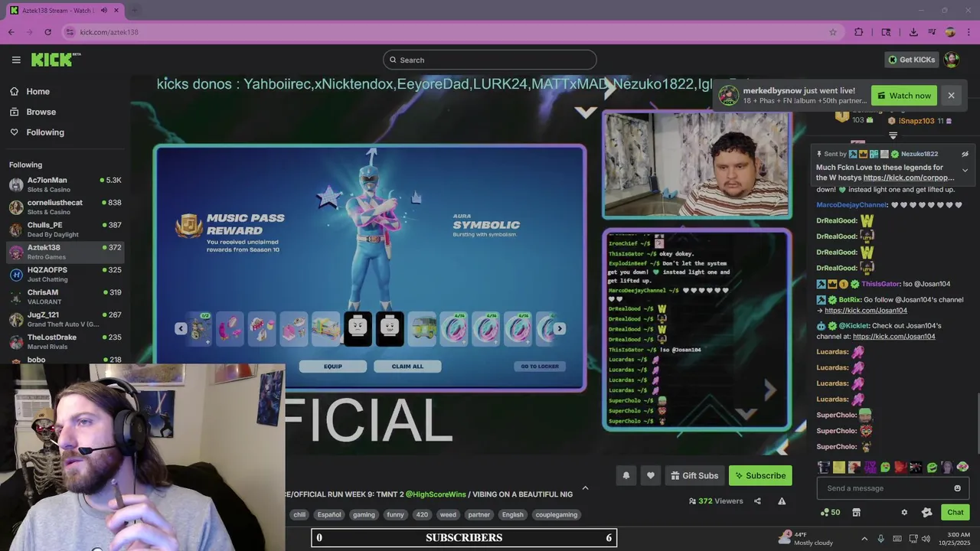The width and height of the screenshot is (980, 551).
Task: Collapse stream info with up chevron
Action: click(x=585, y=488)
